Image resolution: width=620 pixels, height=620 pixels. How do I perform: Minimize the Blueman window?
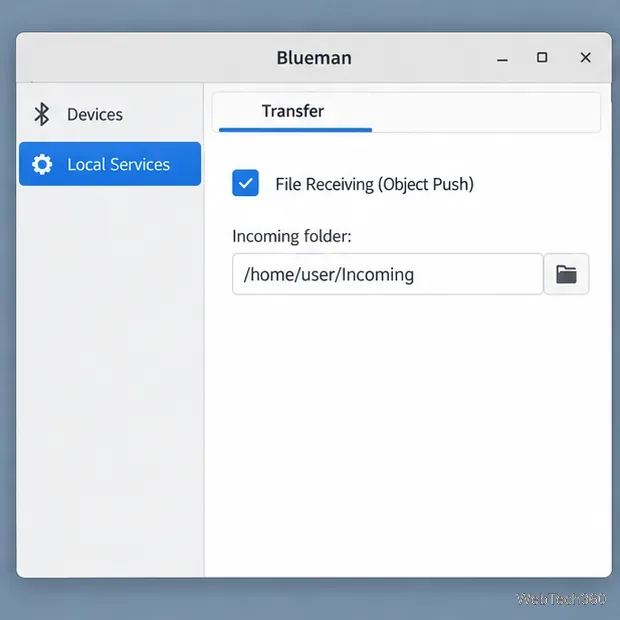[x=502, y=60]
